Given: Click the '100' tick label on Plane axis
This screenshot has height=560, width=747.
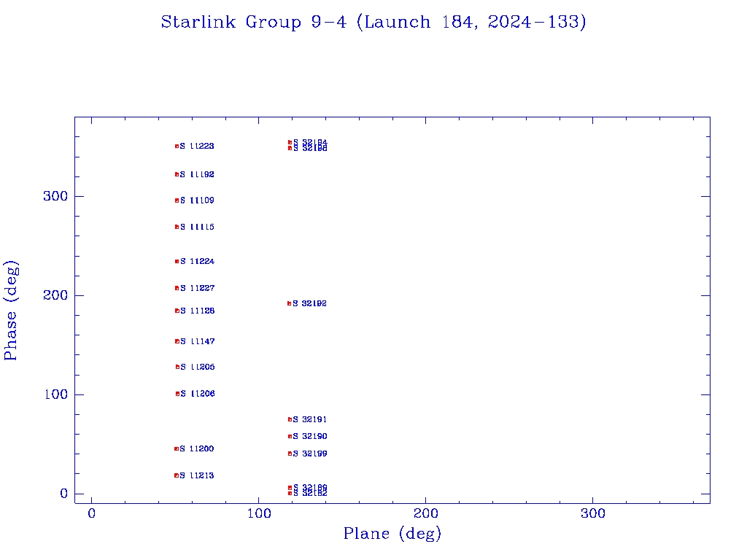Looking at the screenshot, I should [259, 513].
